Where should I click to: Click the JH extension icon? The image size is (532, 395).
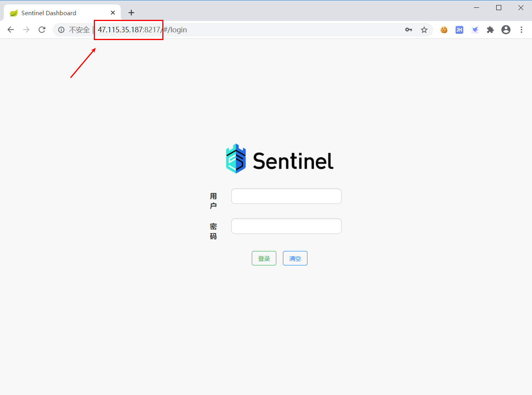pos(459,30)
